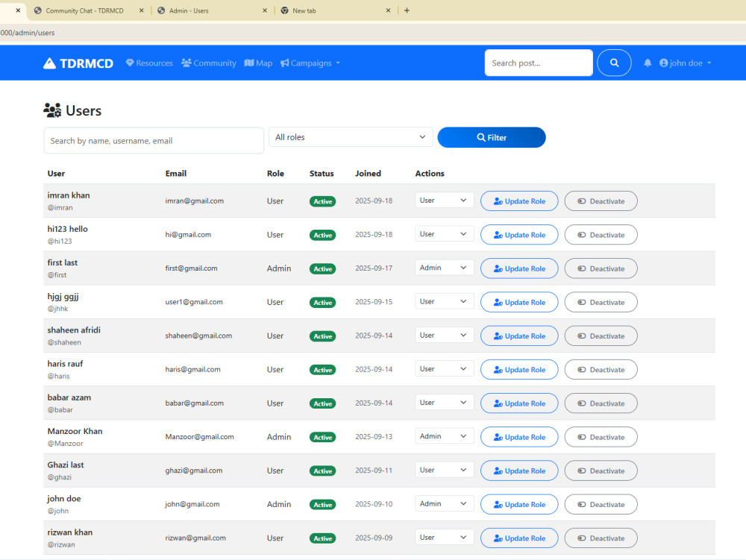Click the Email column header
The image size is (746, 560).
(176, 174)
